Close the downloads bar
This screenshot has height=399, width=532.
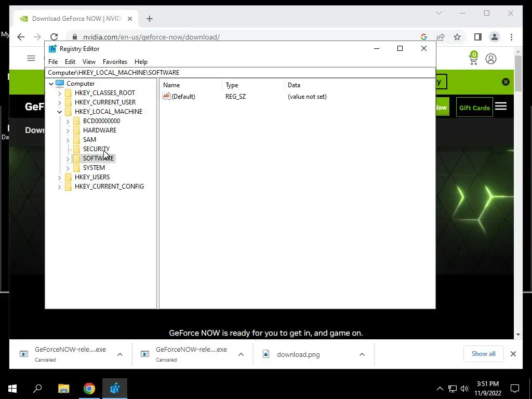(513, 354)
